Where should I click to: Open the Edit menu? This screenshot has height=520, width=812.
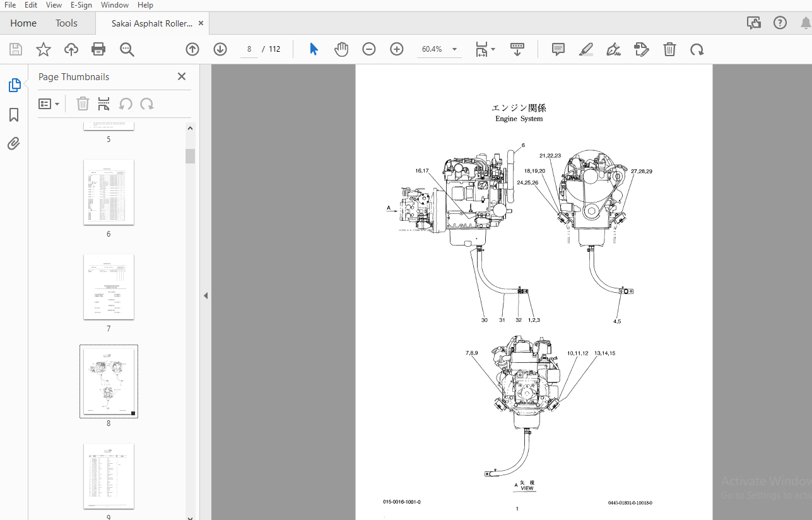coord(31,5)
